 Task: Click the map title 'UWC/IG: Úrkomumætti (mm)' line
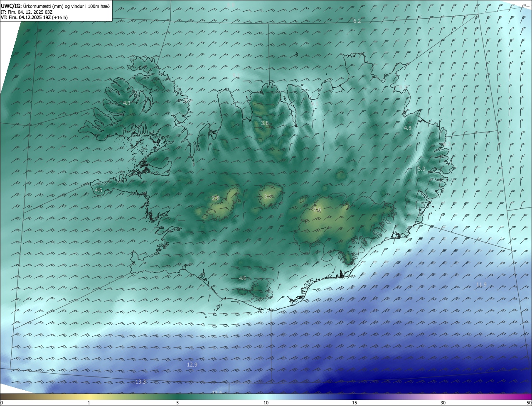click(55, 6)
